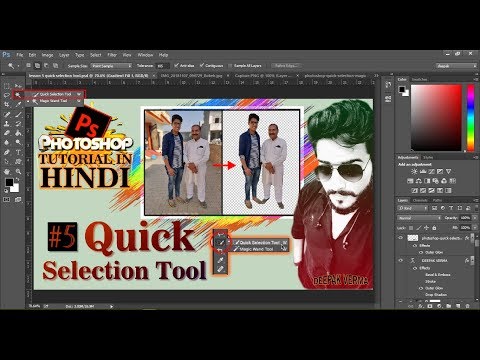Viewport: 480px width, 360px height.
Task: Open the File menu
Action: pyautogui.click(x=20, y=55)
